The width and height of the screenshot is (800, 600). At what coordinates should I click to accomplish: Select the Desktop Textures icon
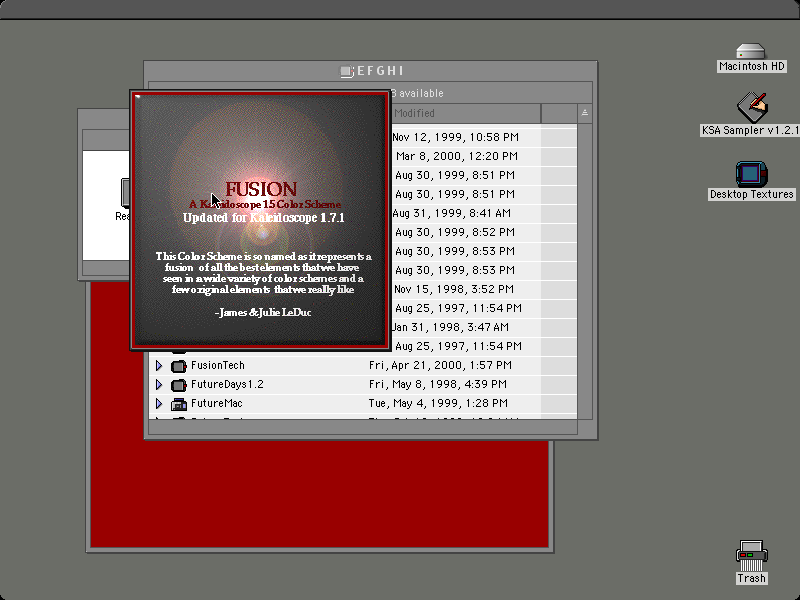tap(751, 174)
